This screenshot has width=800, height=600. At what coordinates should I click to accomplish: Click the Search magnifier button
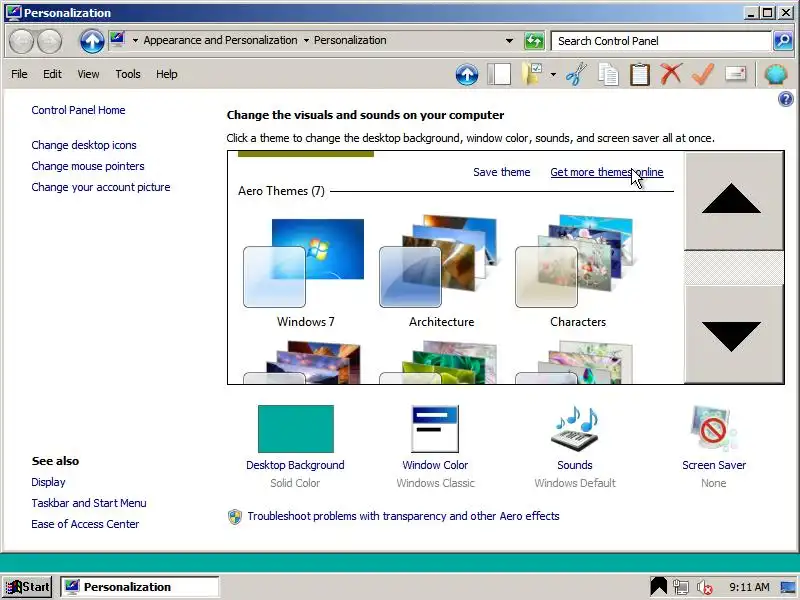point(783,41)
